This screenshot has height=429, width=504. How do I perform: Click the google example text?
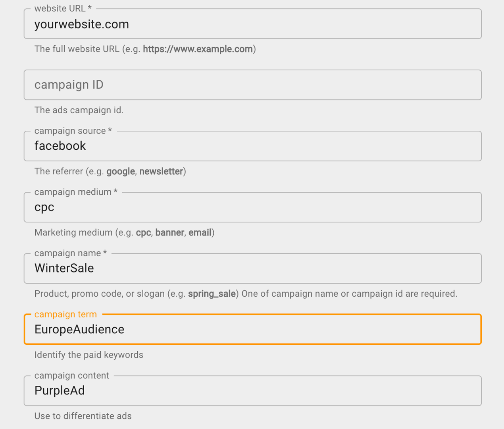[x=120, y=171]
